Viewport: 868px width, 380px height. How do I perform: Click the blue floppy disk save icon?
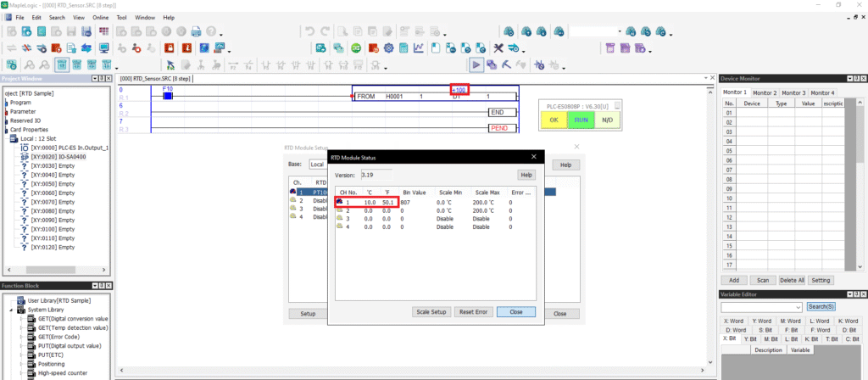(86, 31)
